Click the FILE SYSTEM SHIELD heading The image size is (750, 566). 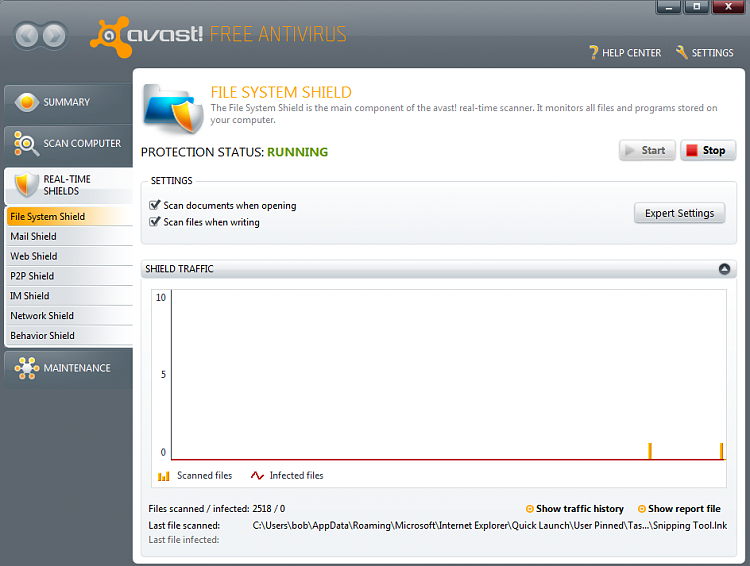(281, 92)
